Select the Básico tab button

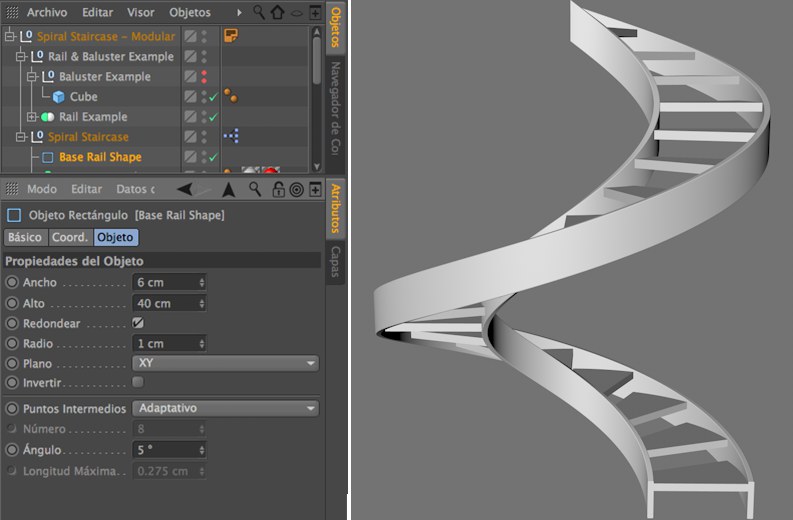pyautogui.click(x=25, y=237)
